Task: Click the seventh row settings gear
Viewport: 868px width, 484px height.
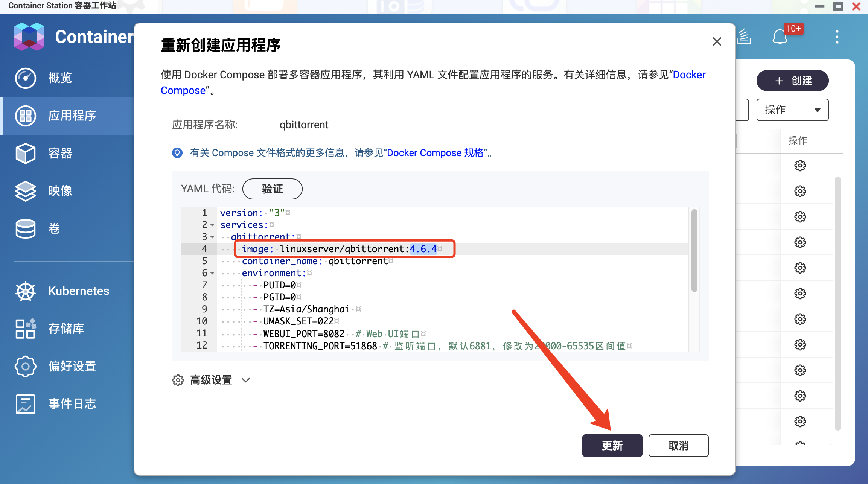Action: click(x=800, y=319)
